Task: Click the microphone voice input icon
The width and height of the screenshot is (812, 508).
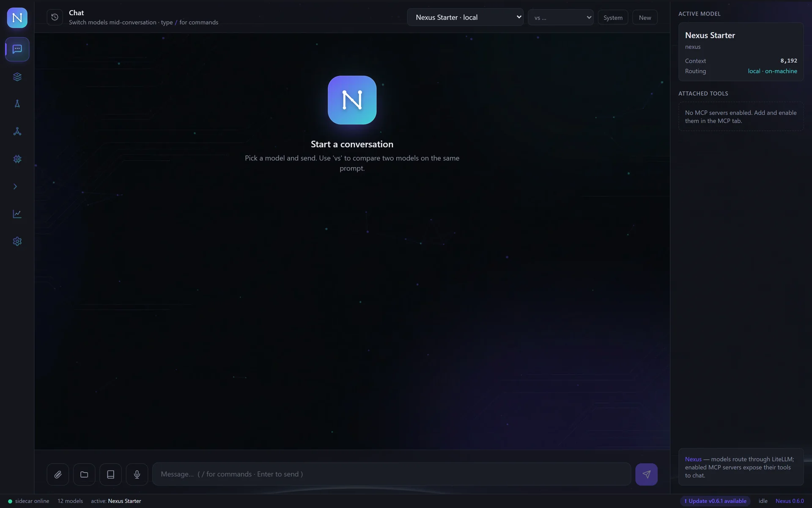Action: [137, 474]
